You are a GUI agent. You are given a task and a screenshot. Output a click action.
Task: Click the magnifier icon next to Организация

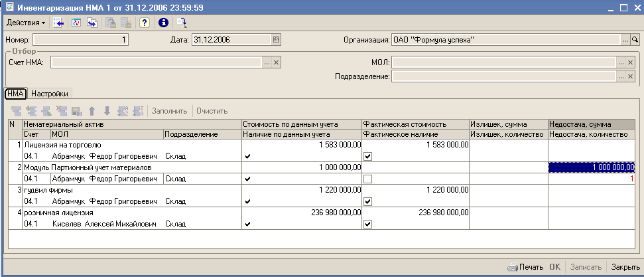point(635,40)
